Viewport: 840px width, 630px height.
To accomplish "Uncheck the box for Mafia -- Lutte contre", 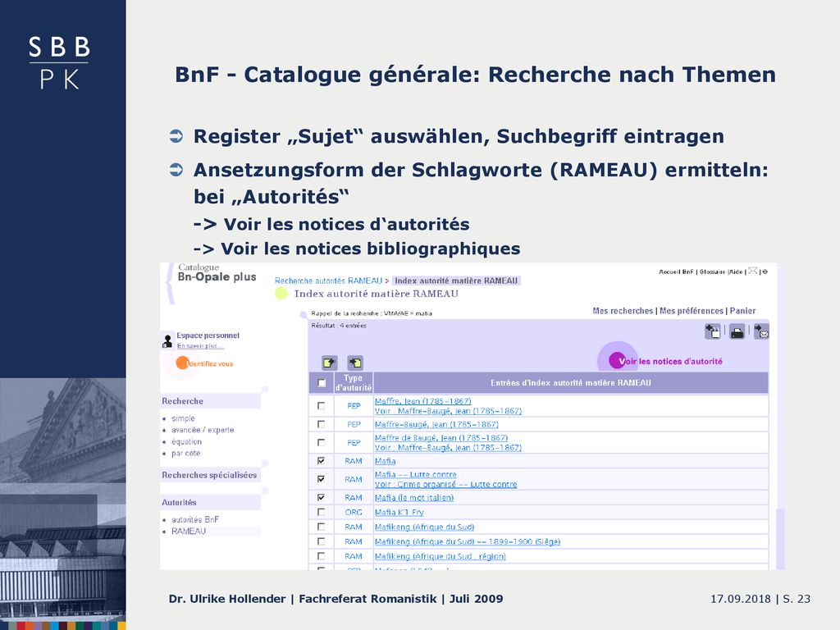I will click(x=322, y=479).
